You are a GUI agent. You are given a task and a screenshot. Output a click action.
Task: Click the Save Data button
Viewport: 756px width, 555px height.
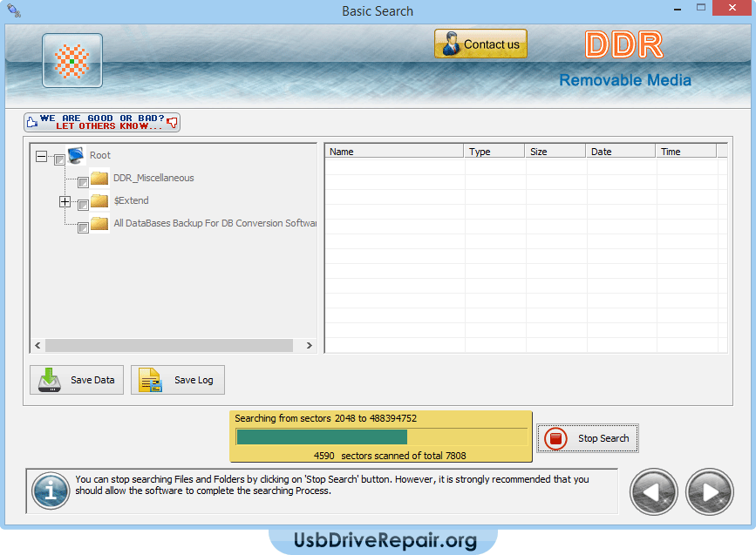(x=77, y=380)
